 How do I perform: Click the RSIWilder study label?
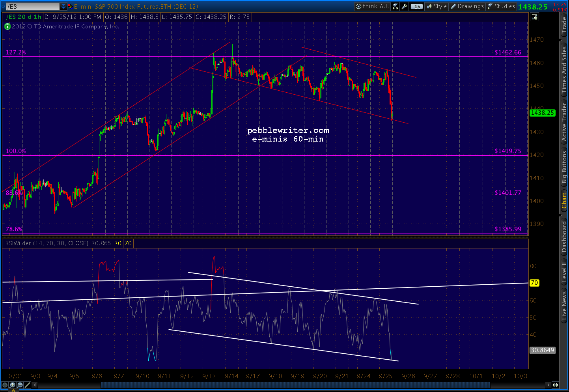[x=47, y=243]
